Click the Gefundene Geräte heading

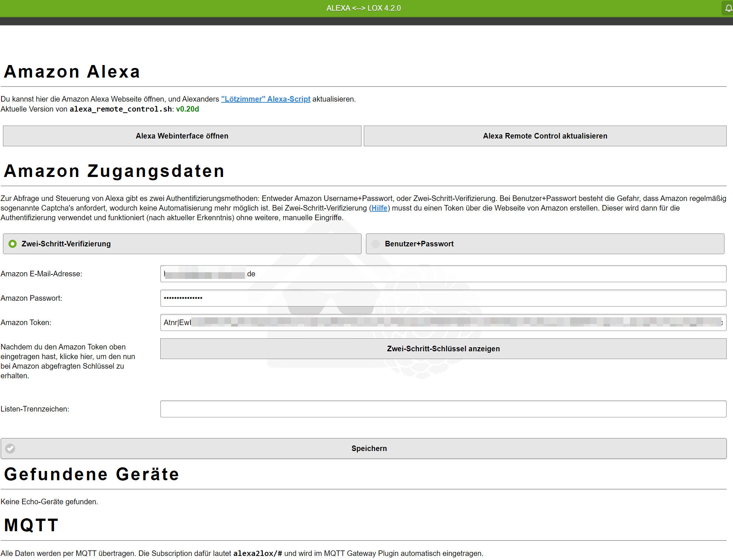point(92,474)
